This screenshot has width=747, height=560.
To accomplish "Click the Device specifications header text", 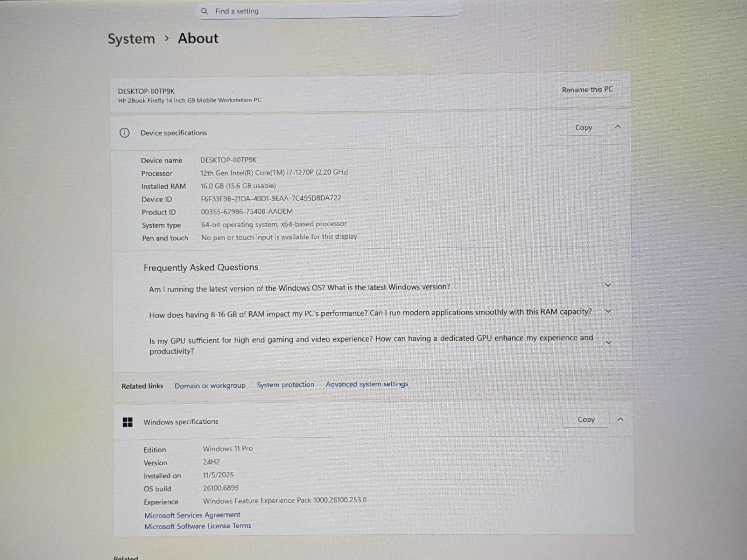I will [174, 133].
